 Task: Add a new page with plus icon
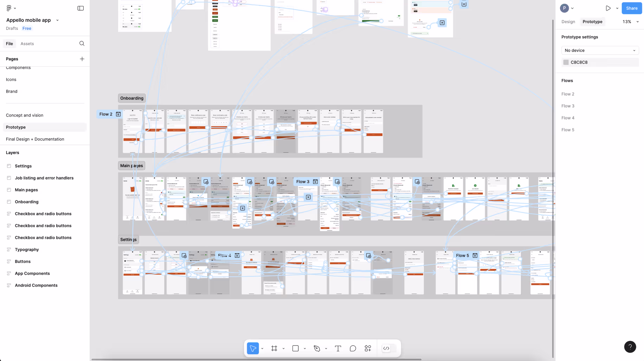pos(82,59)
